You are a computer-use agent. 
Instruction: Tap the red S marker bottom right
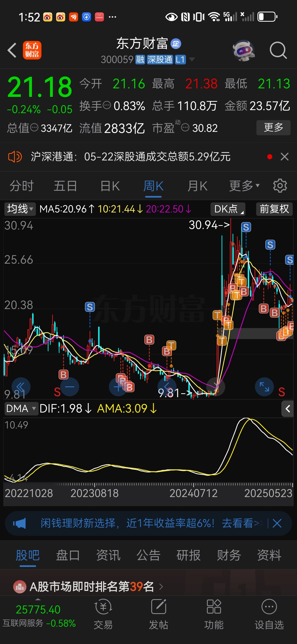click(282, 392)
